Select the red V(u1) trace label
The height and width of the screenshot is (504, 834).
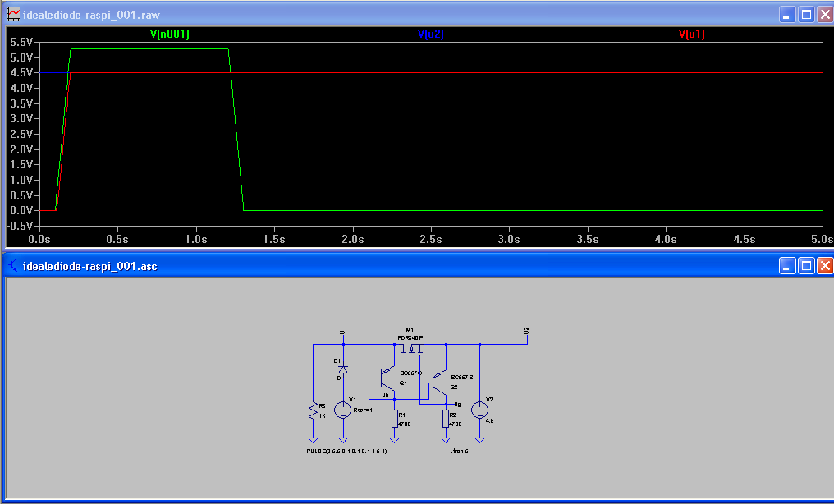tap(691, 34)
